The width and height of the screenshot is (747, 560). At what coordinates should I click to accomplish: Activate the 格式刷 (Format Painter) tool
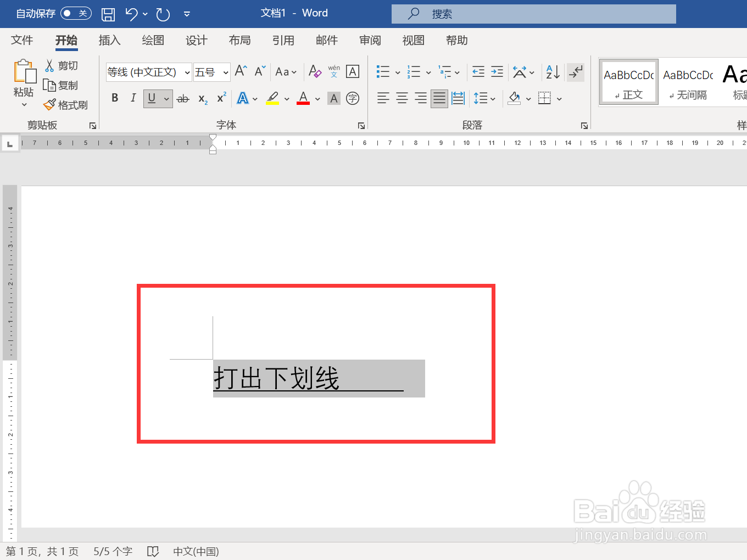pyautogui.click(x=65, y=105)
